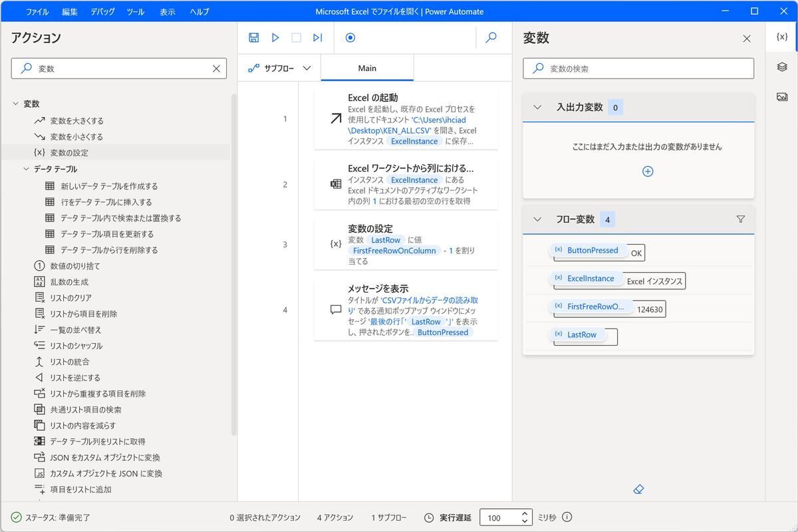This screenshot has width=798, height=532.
Task: Select the メッセージを表示 action step
Action: coord(406,310)
